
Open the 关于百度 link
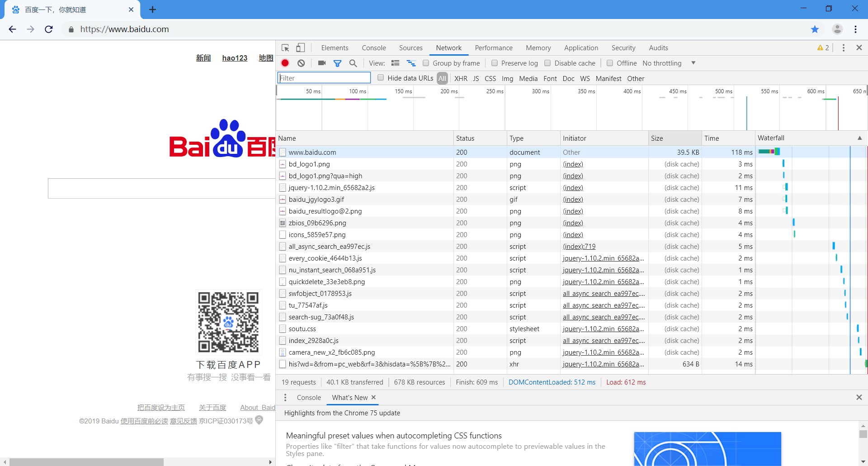(x=212, y=408)
